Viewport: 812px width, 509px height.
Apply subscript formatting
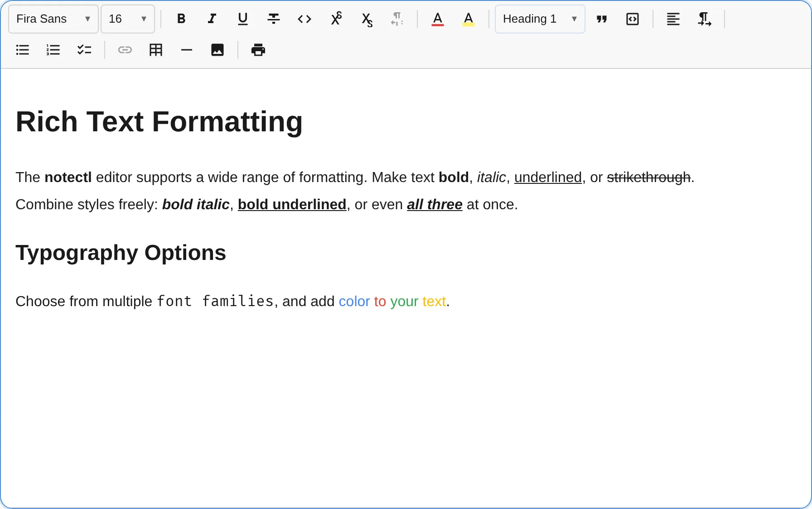coord(367,19)
